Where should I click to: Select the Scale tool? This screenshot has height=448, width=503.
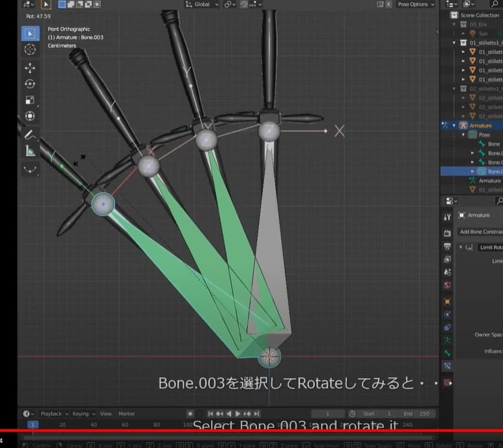[x=30, y=100]
